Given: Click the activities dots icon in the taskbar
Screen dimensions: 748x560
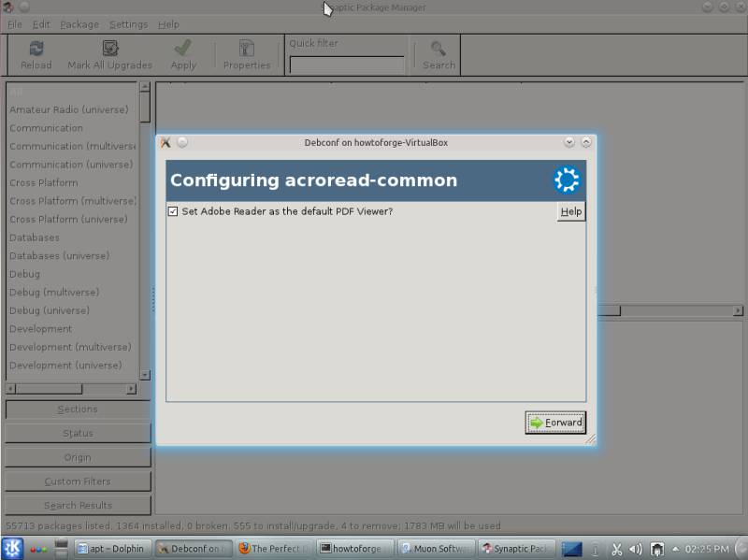Looking at the screenshot, I should (x=38, y=550).
